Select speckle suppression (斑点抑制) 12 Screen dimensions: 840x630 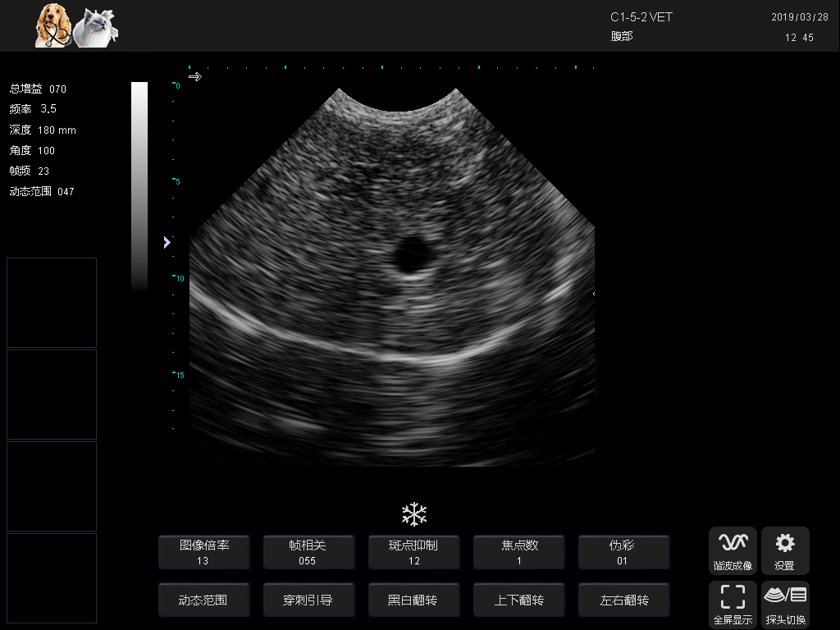click(x=413, y=552)
